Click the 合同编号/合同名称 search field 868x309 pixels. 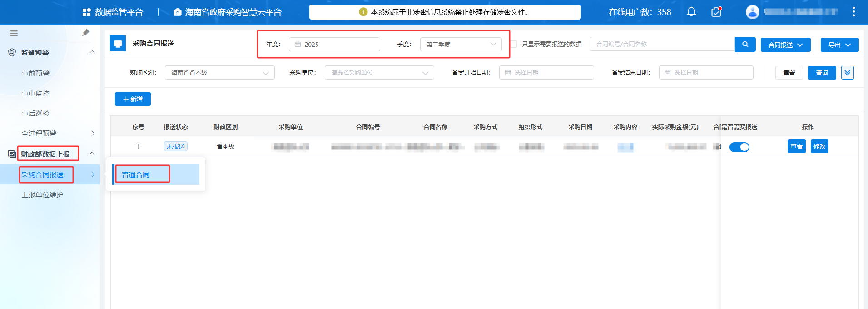662,44
